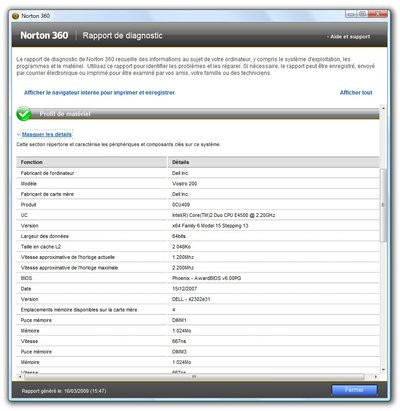
Task: Click the Afficher tout link
Action: (x=356, y=92)
